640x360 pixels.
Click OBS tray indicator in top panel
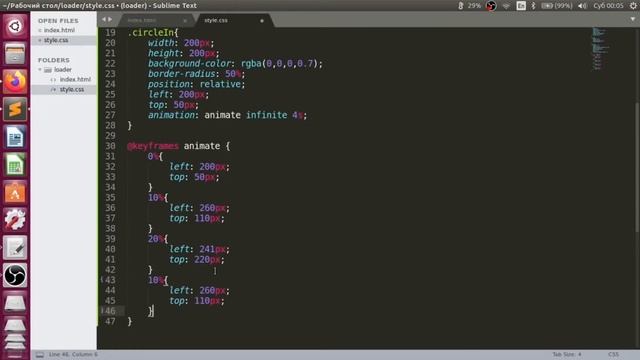point(491,6)
